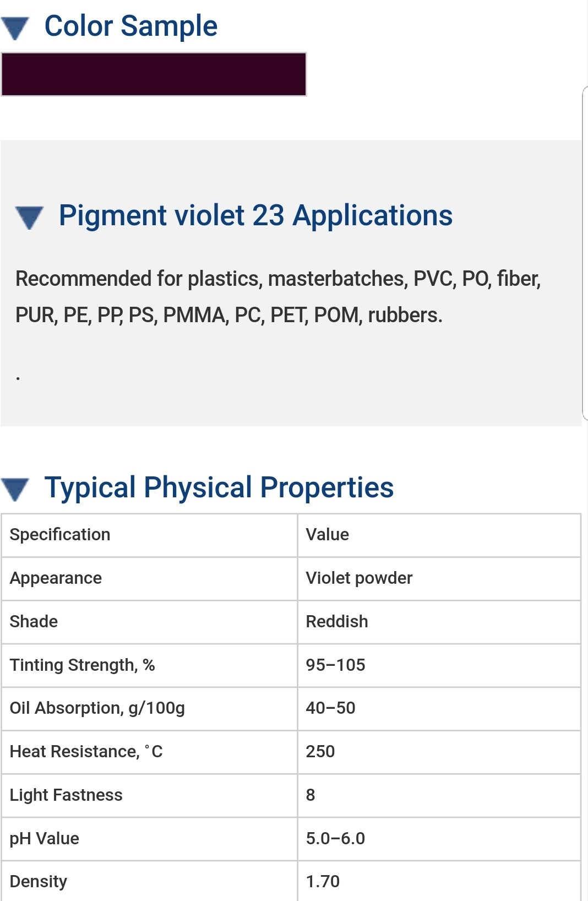Collapse the Color Sample triangle icon
The width and height of the screenshot is (588, 901).
point(14,28)
